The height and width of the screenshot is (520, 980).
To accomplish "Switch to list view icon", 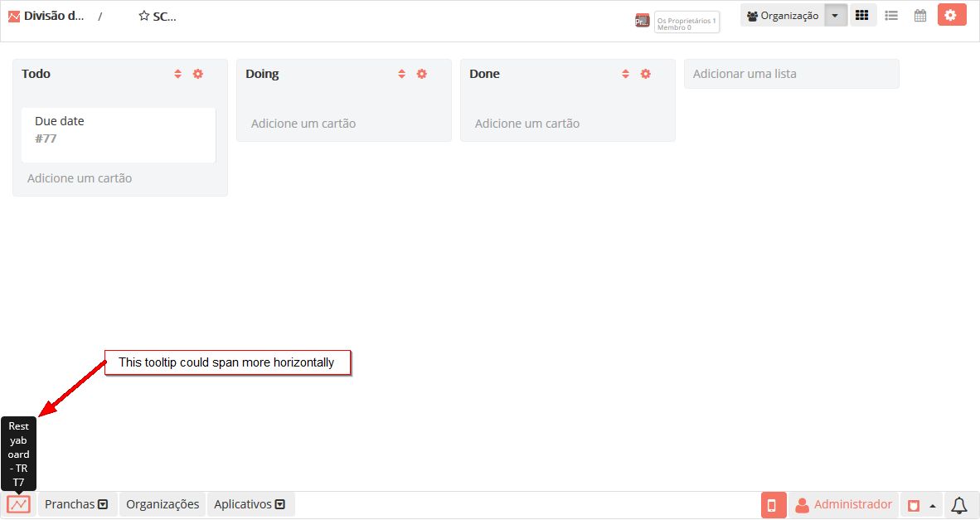I will coord(890,14).
